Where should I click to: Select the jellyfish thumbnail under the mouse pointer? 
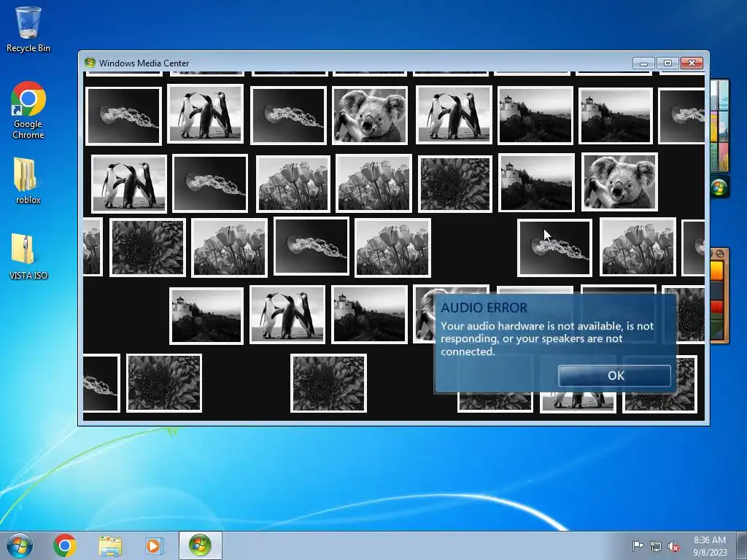click(x=554, y=248)
